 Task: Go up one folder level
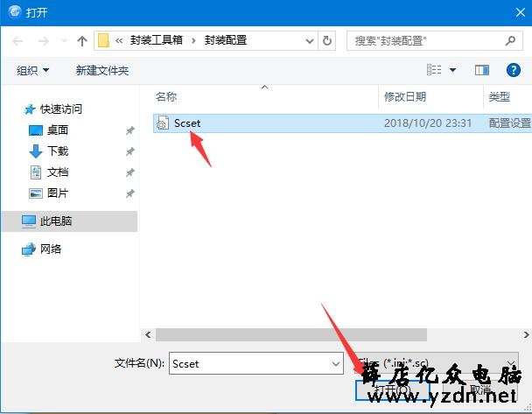coord(81,41)
